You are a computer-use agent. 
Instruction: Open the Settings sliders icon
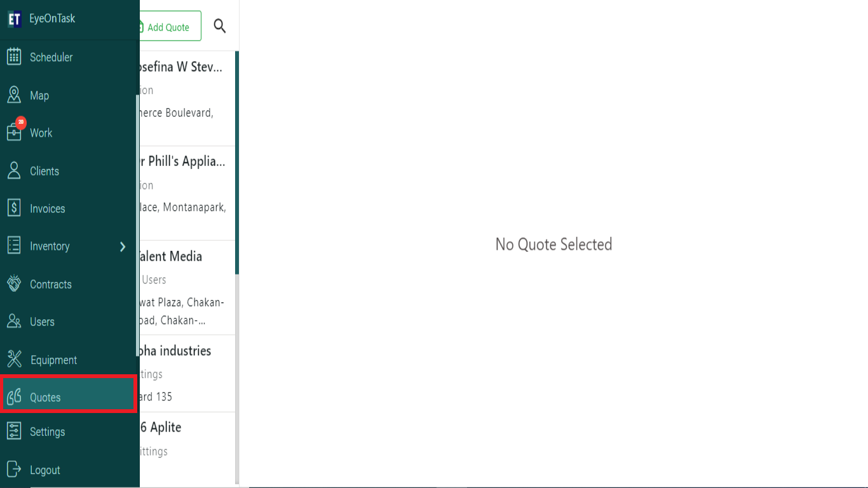(x=14, y=431)
